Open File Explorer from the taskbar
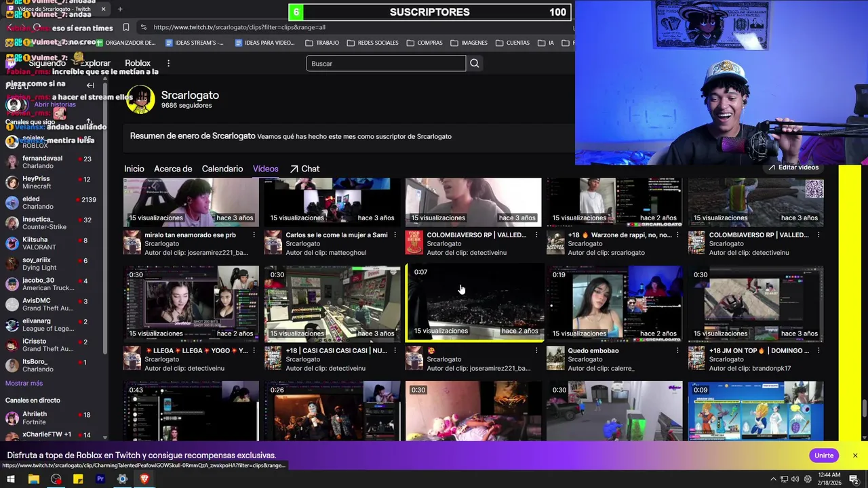 point(33,479)
